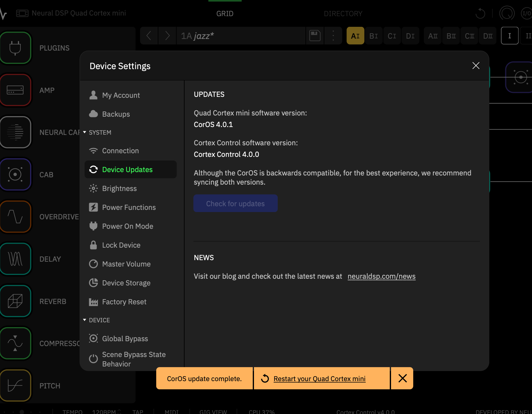Click the Neural DSP Quad Cortex mini device icon

22,13
